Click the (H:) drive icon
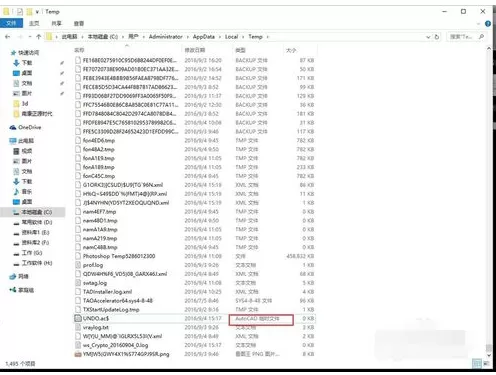496x375 pixels. 16,264
